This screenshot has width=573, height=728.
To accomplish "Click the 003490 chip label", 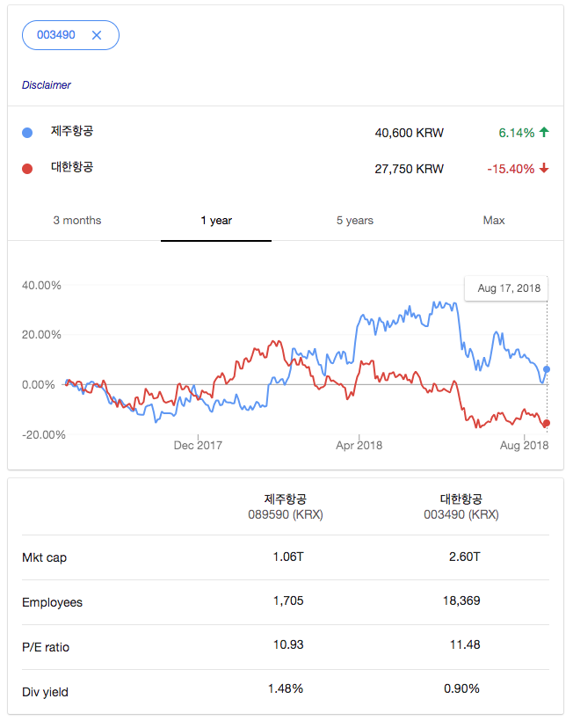I will tap(56, 35).
